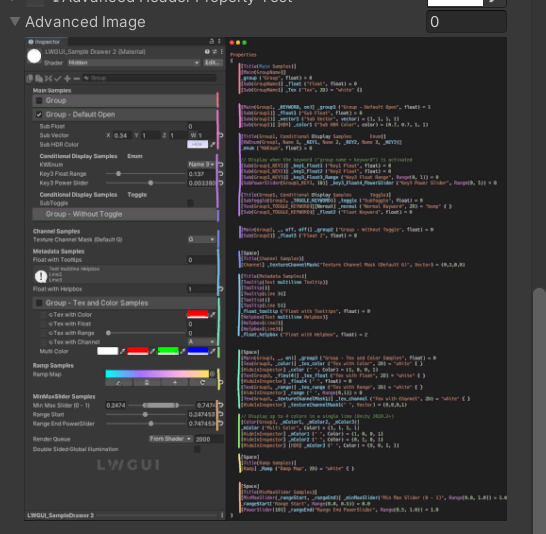Image resolution: width=546 pixels, height=534 pixels.
Task: Toggle Double Sided Global Illumination checkbox
Action: (x=197, y=449)
